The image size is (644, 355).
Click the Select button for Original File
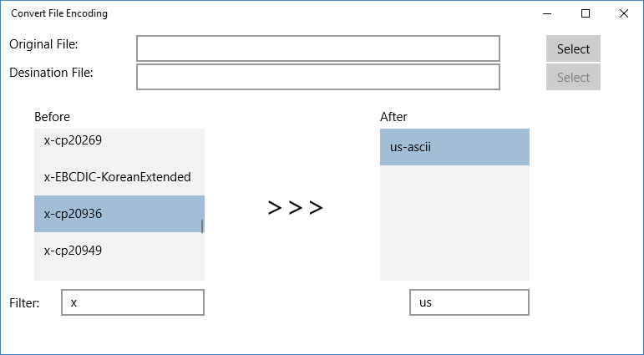573,48
